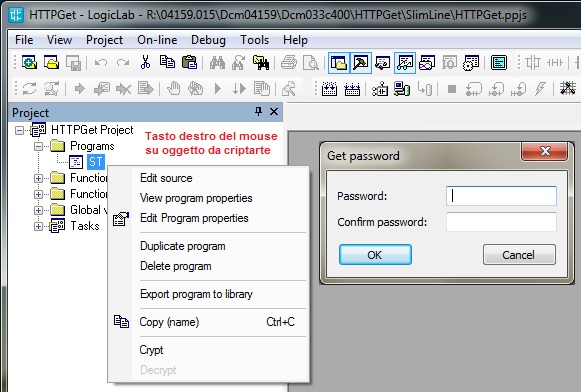Click OK in Get password dialog

[x=375, y=255]
